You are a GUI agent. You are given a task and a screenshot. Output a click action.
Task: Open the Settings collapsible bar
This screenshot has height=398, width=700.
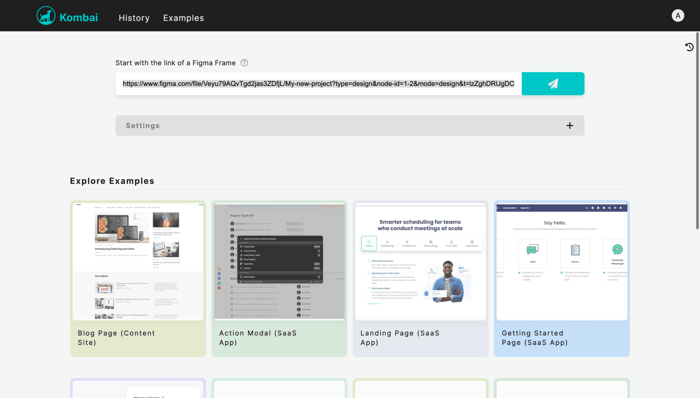pos(350,126)
